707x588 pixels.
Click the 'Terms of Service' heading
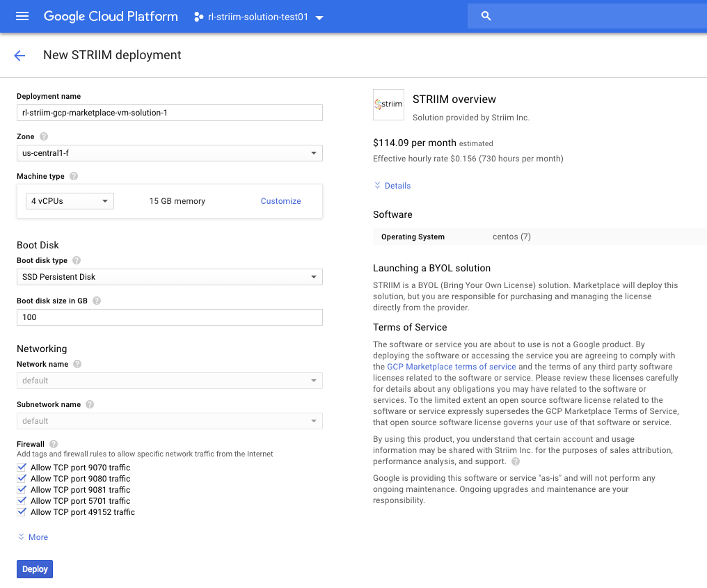410,327
